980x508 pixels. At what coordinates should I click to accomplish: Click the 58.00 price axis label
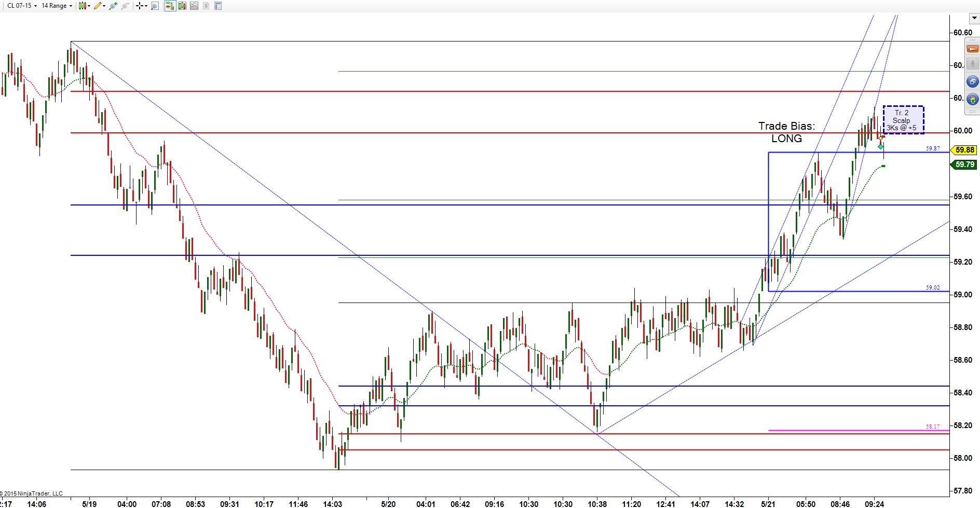click(963, 458)
